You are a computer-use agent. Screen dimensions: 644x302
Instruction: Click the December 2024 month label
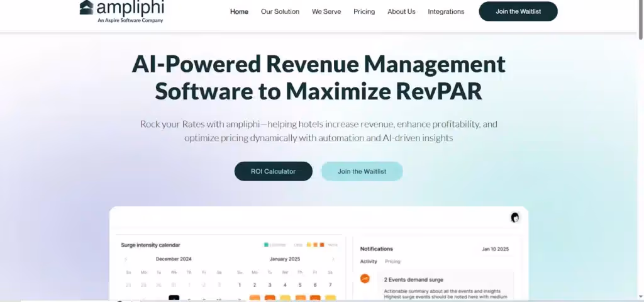click(x=174, y=259)
